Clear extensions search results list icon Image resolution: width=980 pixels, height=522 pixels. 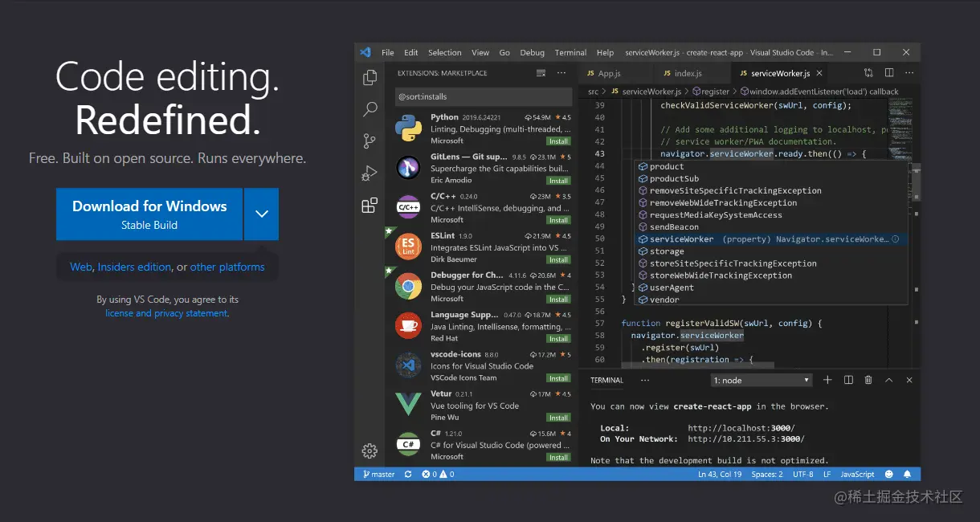click(541, 73)
